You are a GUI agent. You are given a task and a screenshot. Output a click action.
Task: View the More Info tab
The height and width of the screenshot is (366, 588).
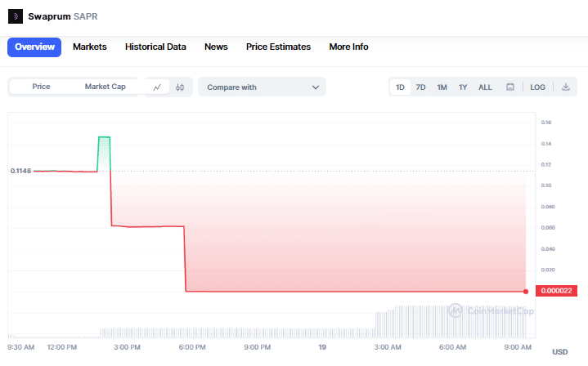(x=348, y=47)
